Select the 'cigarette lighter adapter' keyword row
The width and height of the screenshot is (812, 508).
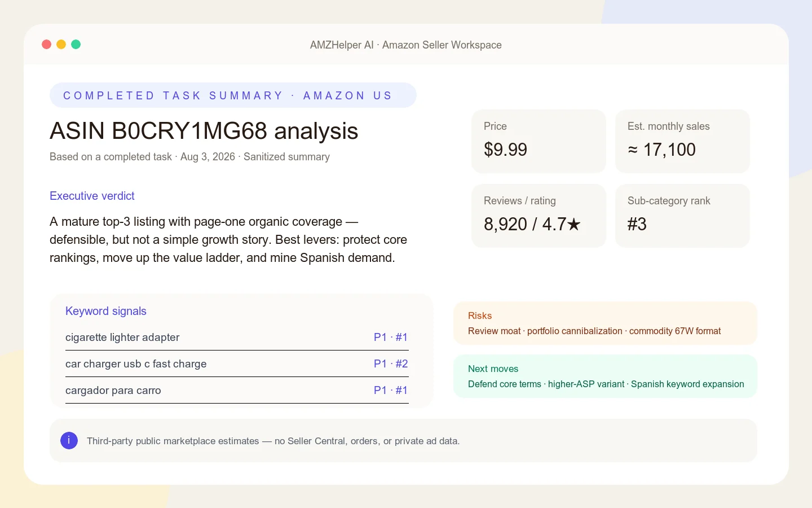pos(237,337)
